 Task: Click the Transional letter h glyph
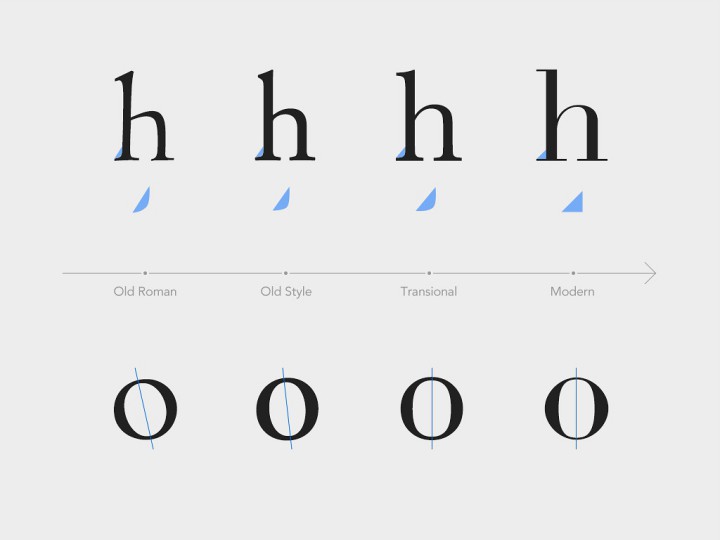click(x=429, y=115)
